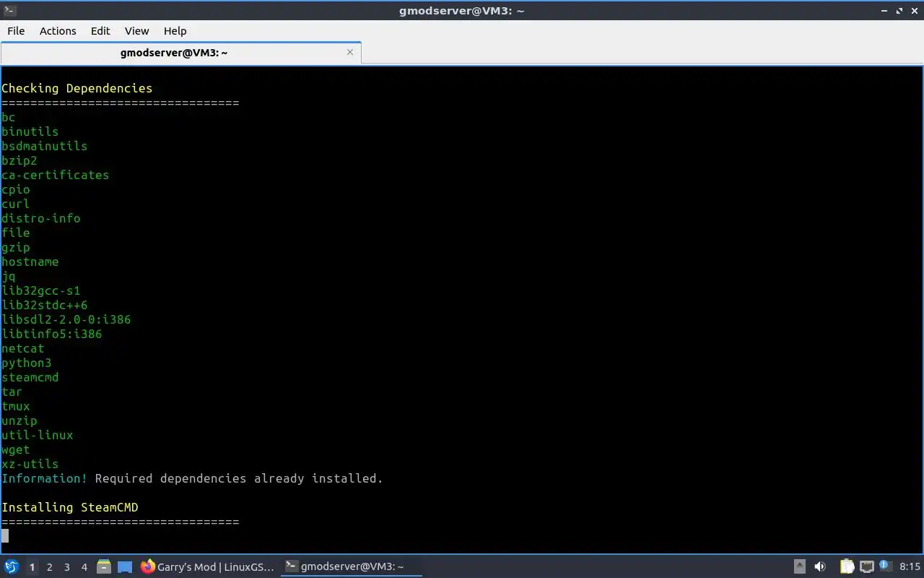The width and height of the screenshot is (924, 578).
Task: Click the 'lib32stdc++6' line
Action: (44, 305)
